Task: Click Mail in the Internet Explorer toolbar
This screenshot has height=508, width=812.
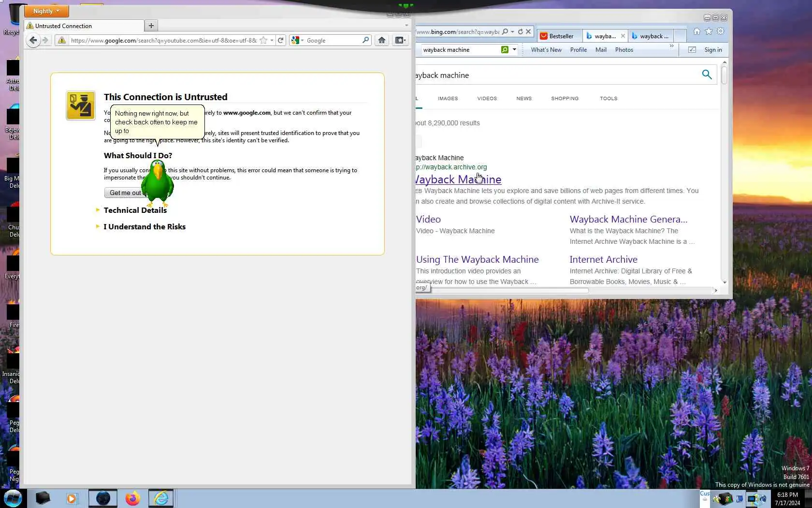Action: point(601,50)
